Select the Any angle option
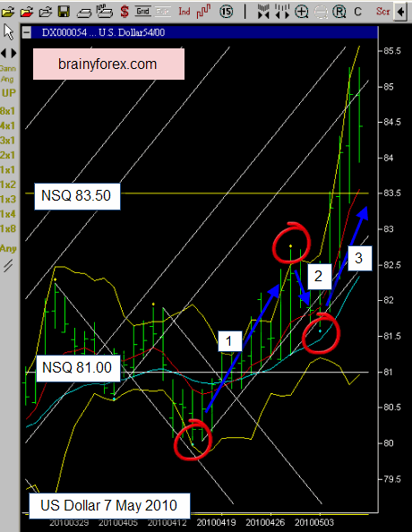The image size is (412, 532). [x=8, y=249]
